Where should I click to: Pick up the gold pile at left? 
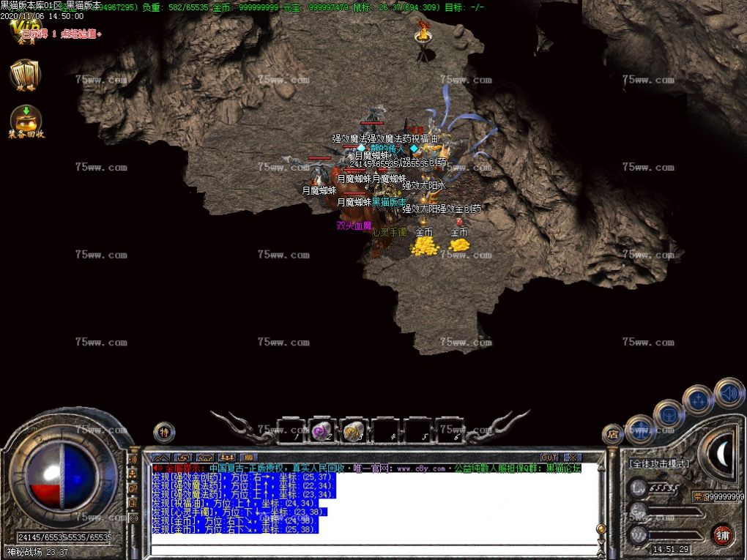pyautogui.click(x=423, y=247)
